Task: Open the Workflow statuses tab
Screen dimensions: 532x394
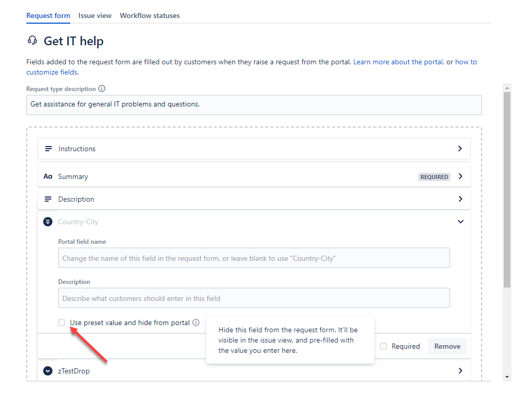Action: (150, 15)
